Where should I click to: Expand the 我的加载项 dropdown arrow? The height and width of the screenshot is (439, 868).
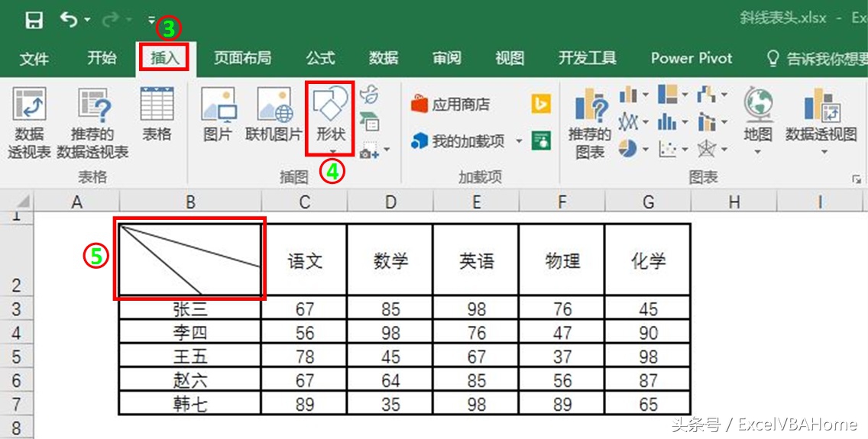(519, 141)
